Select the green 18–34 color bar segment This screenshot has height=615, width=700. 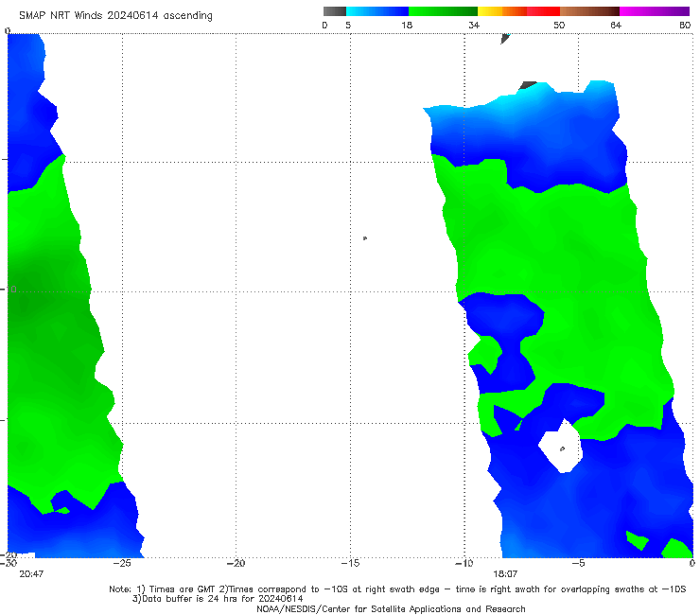click(443, 11)
